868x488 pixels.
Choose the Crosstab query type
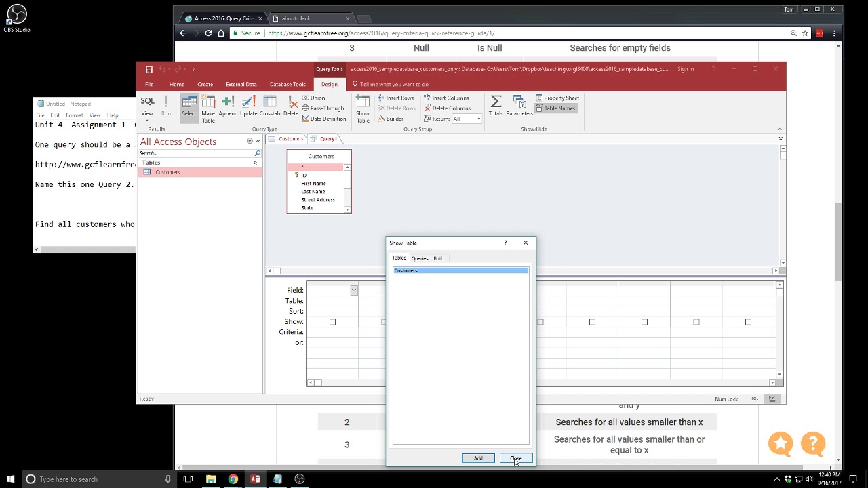click(x=270, y=106)
